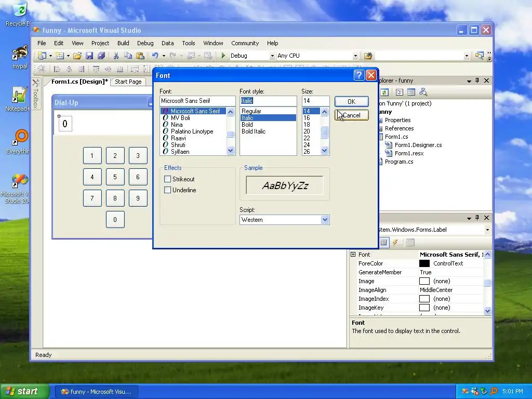Open the Community menu
The image size is (532, 399).
(245, 43)
